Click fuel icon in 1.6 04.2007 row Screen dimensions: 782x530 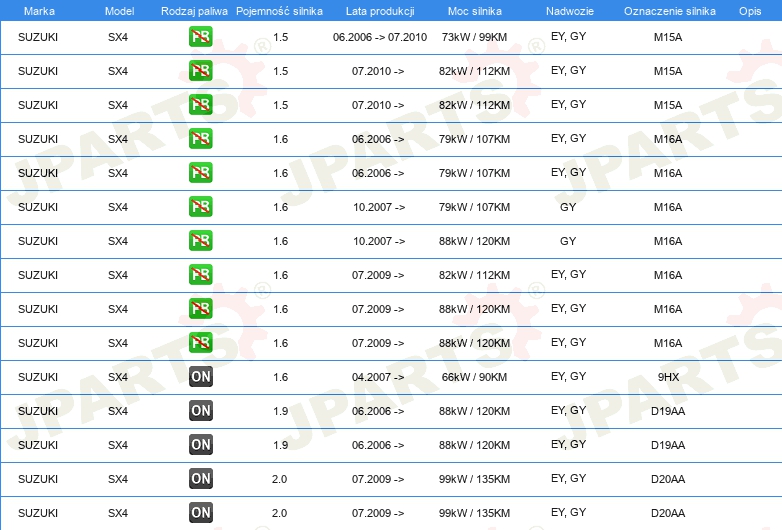(200, 377)
